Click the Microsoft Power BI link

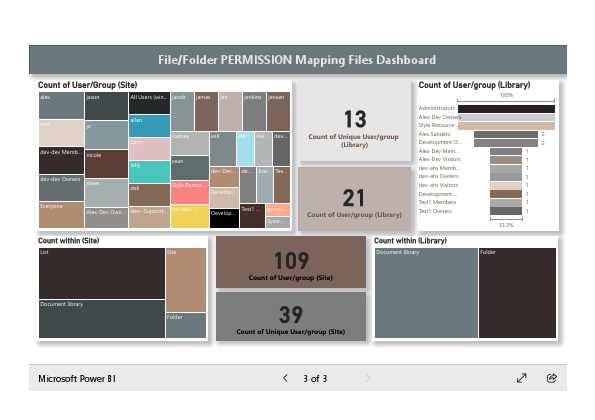[x=77, y=379]
